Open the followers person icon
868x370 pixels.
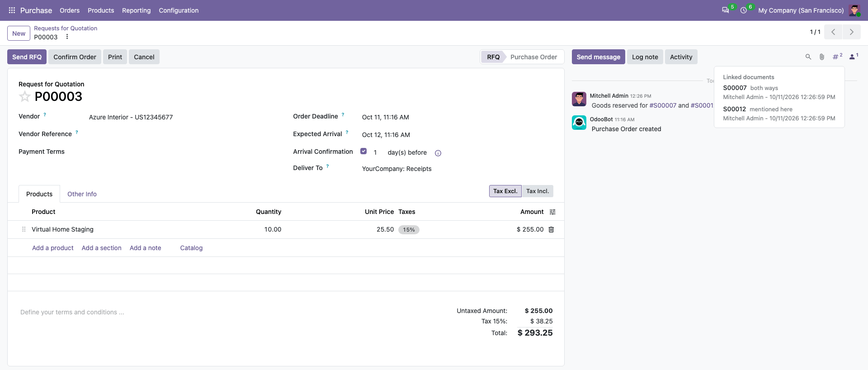pyautogui.click(x=854, y=57)
